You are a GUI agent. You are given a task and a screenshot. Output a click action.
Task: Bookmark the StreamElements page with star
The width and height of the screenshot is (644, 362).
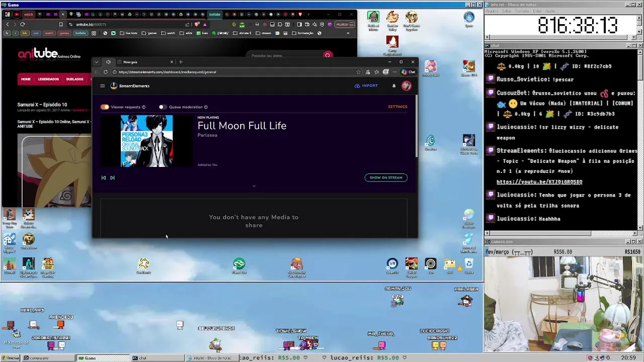coord(358,72)
